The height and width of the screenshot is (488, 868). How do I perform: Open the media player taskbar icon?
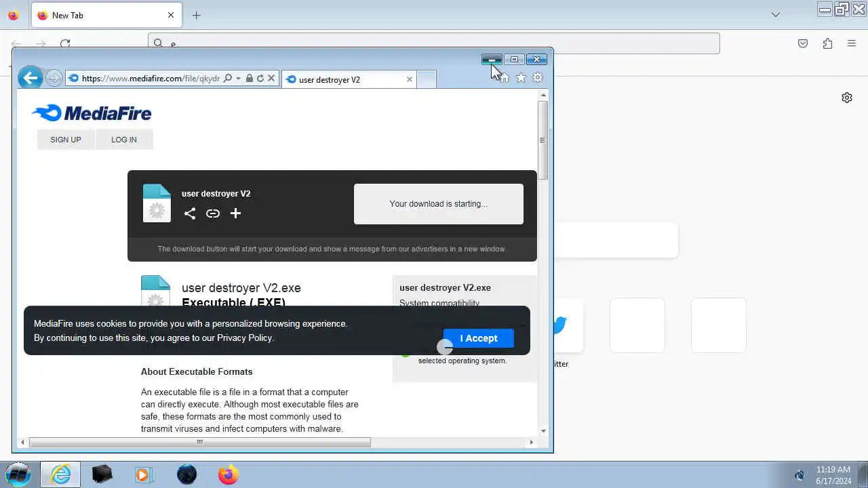click(144, 474)
